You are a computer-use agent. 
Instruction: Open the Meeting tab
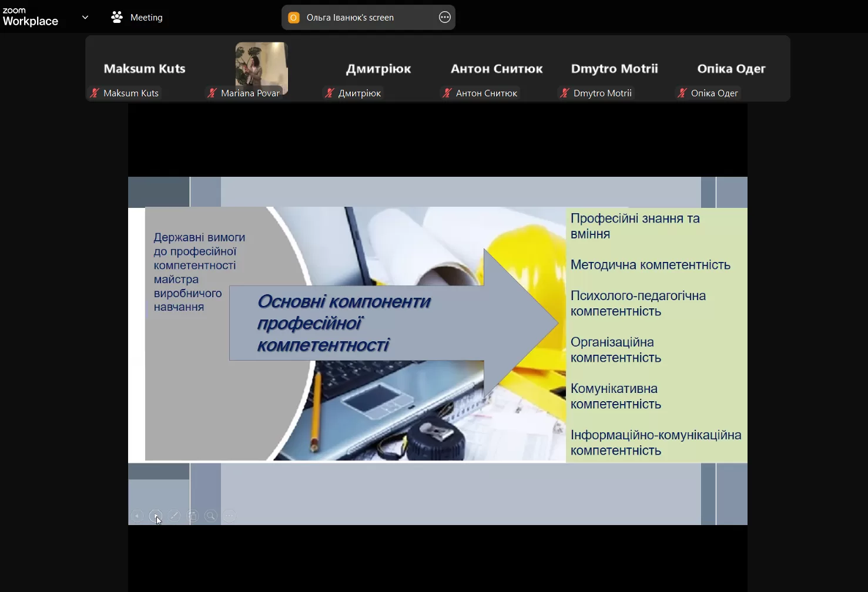146,18
